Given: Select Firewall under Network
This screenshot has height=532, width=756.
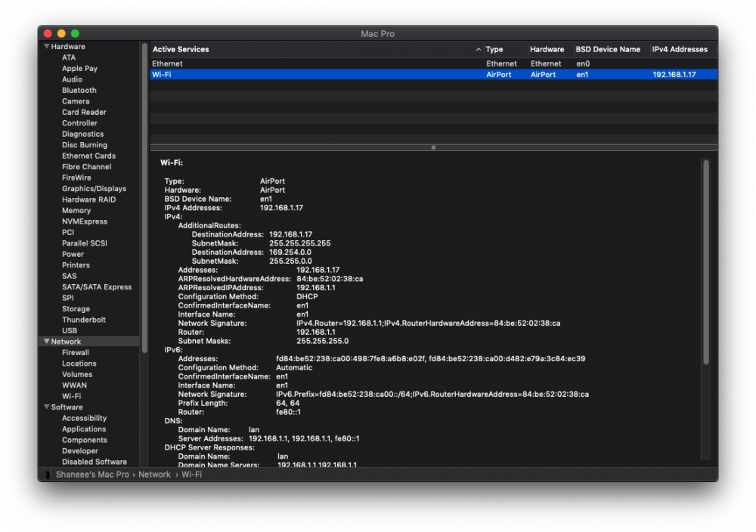Looking at the screenshot, I should [x=75, y=352].
